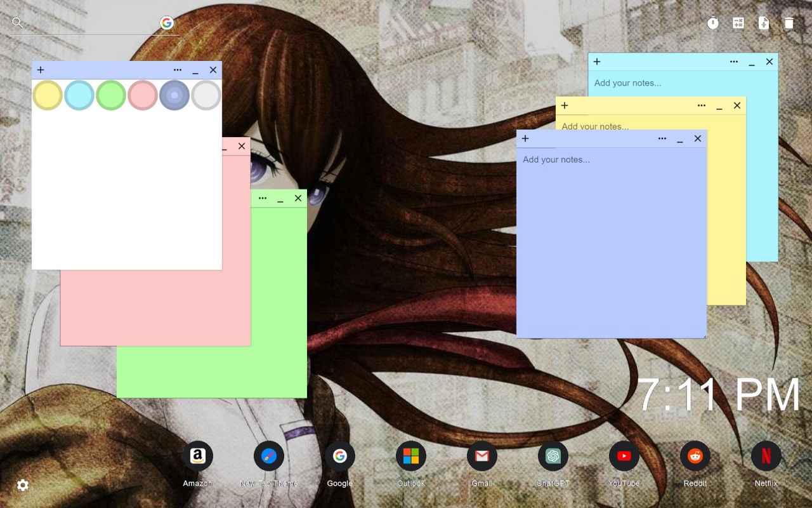The width and height of the screenshot is (812, 508).
Task: Minimize the cyan note
Action: [x=752, y=62]
